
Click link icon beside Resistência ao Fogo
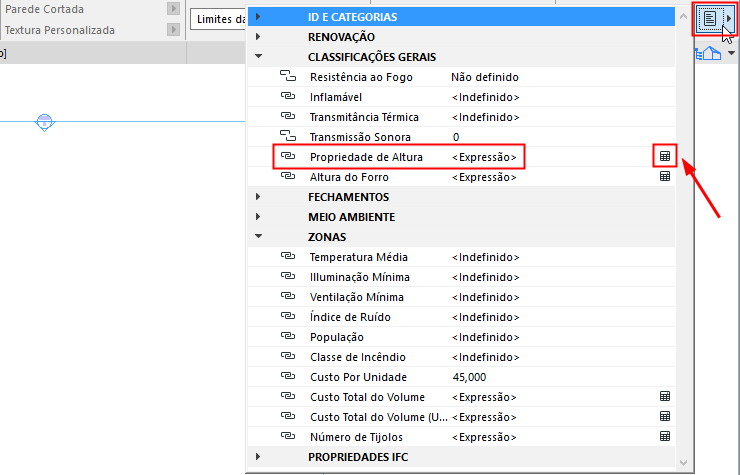coord(288,76)
